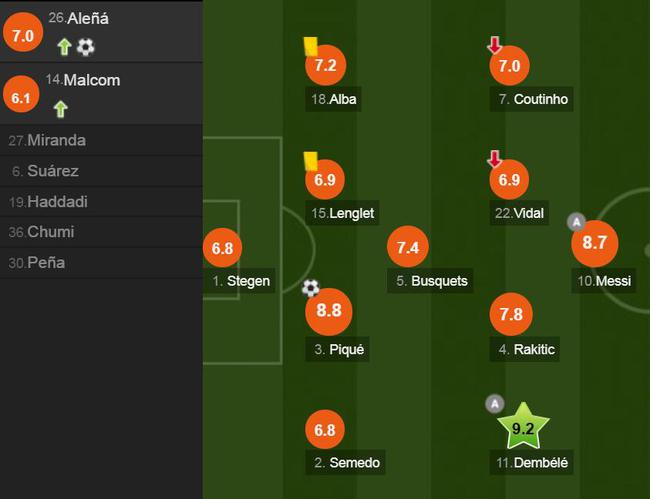This screenshot has height=499, width=650.
Task: Click Messi's 8.7 rating circle
Action: pyautogui.click(x=594, y=243)
